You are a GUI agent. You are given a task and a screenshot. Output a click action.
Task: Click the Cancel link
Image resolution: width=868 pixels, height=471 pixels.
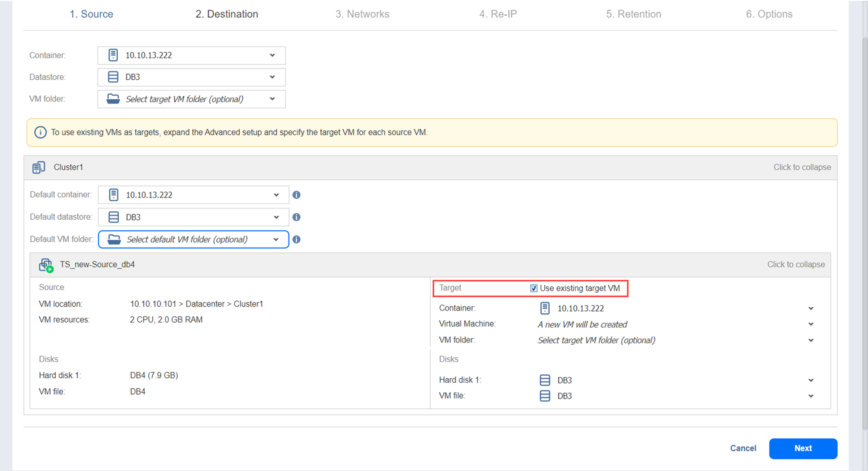click(x=743, y=448)
